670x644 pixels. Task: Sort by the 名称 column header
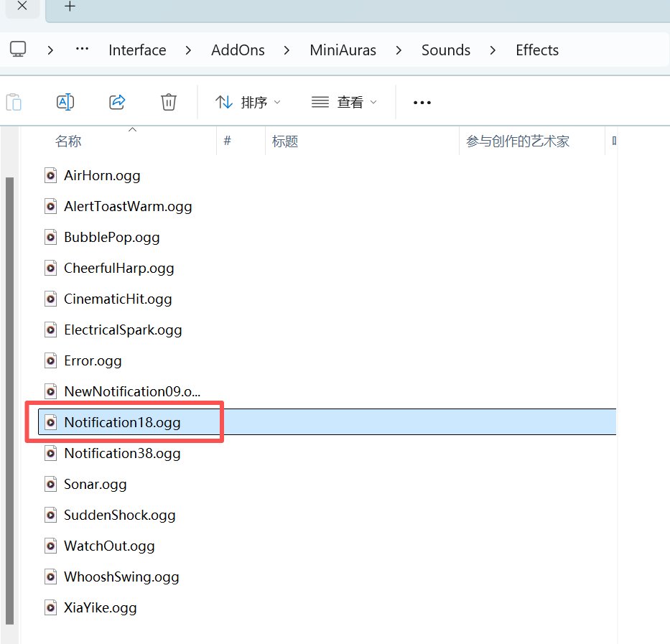[x=68, y=141]
